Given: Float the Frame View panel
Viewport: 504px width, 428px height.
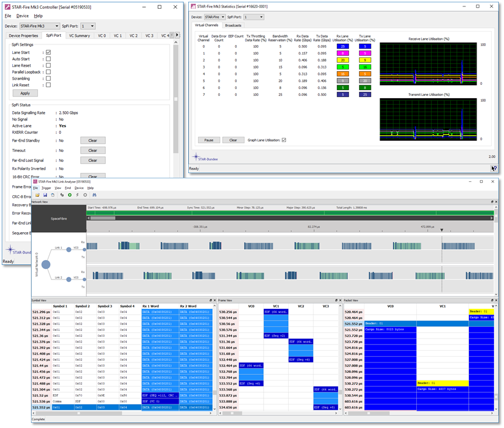Looking at the screenshot, I should [x=337, y=301].
